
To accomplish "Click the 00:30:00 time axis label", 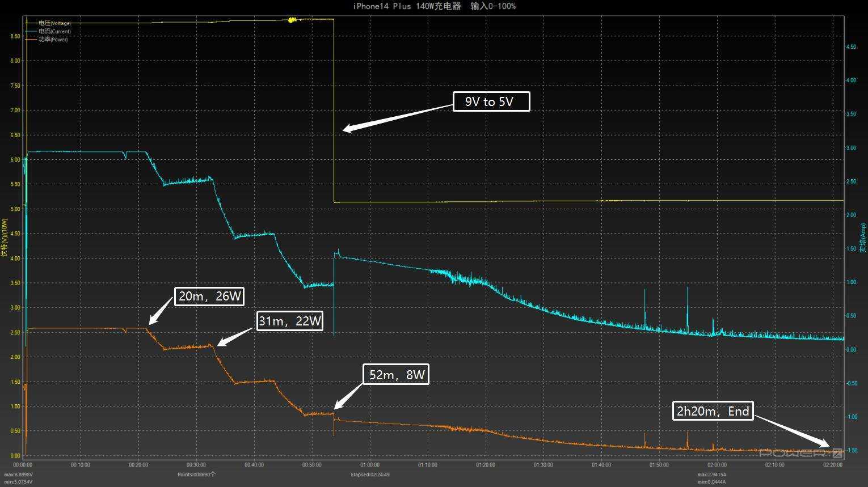I will tap(196, 465).
